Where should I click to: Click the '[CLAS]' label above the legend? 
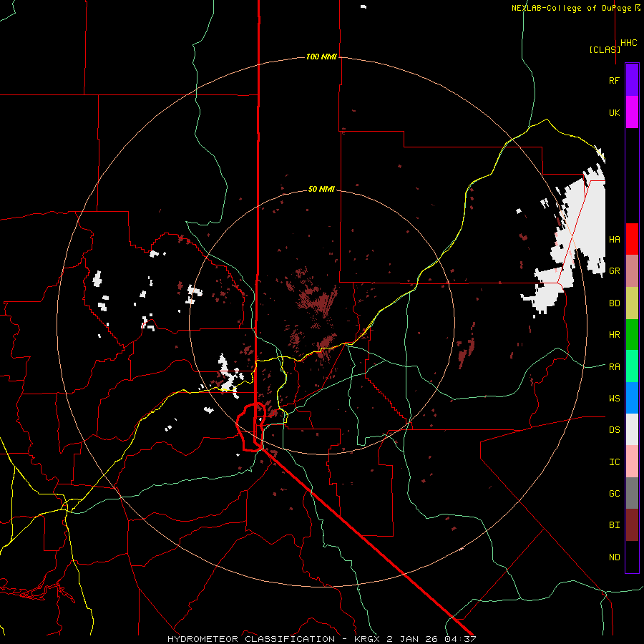click(x=605, y=49)
